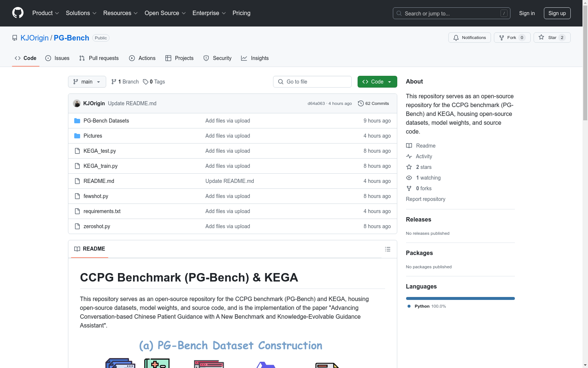Click the search magnifier icon in header
Image resolution: width=588 pixels, height=368 pixels.
(399, 13)
